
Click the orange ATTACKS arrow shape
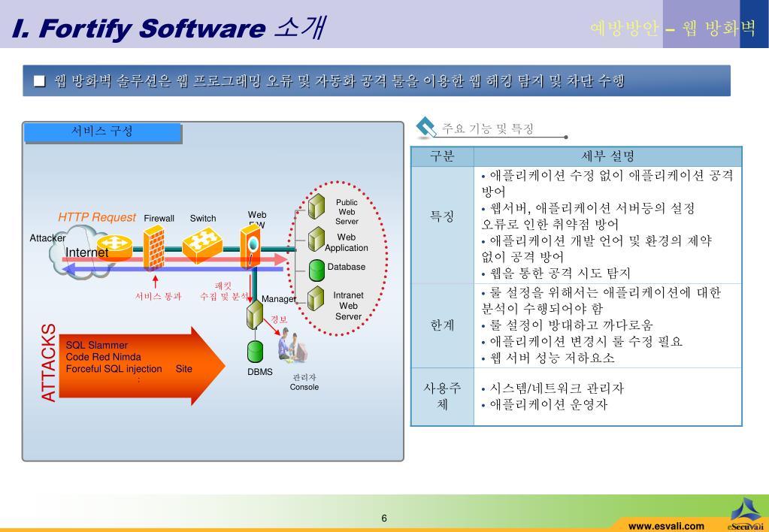[x=142, y=366]
